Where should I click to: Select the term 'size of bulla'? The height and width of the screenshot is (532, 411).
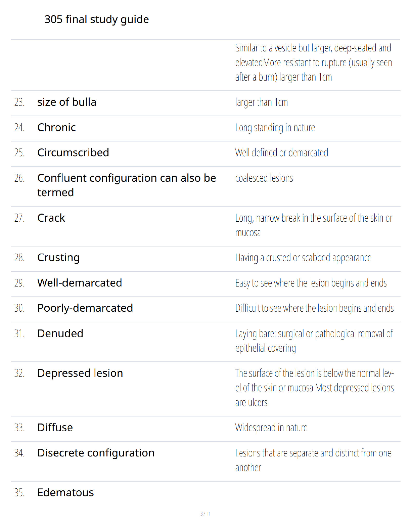(67, 102)
